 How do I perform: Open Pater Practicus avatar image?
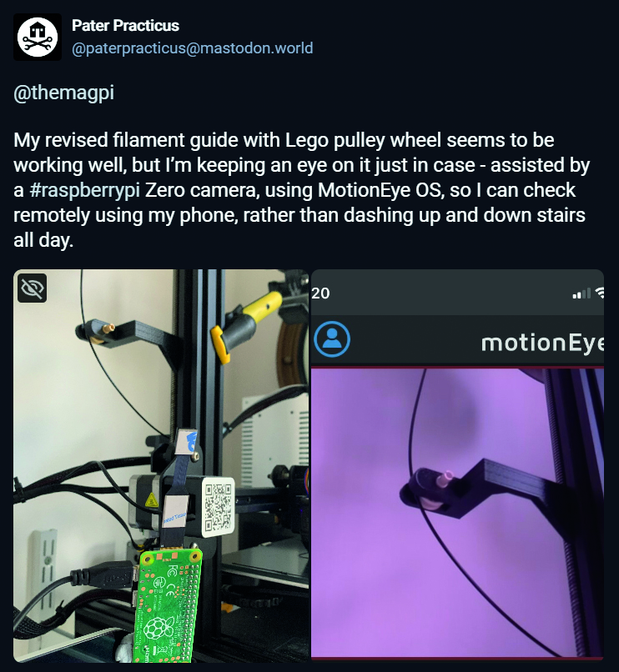(x=38, y=37)
